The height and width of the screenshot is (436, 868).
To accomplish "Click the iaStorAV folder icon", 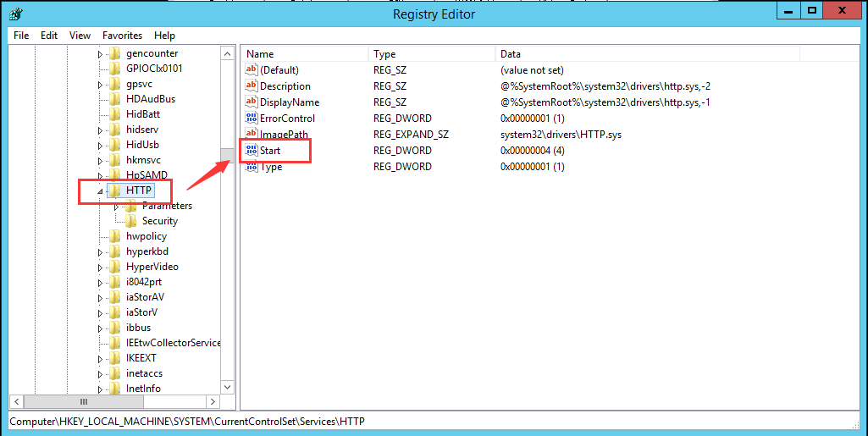I will [x=114, y=297].
